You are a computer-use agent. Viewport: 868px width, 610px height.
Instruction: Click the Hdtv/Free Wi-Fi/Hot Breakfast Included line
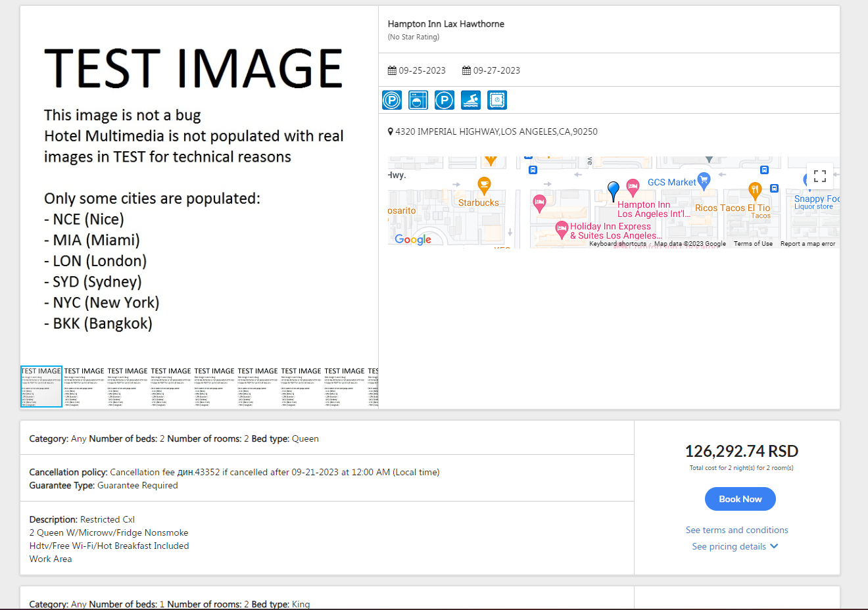point(109,546)
